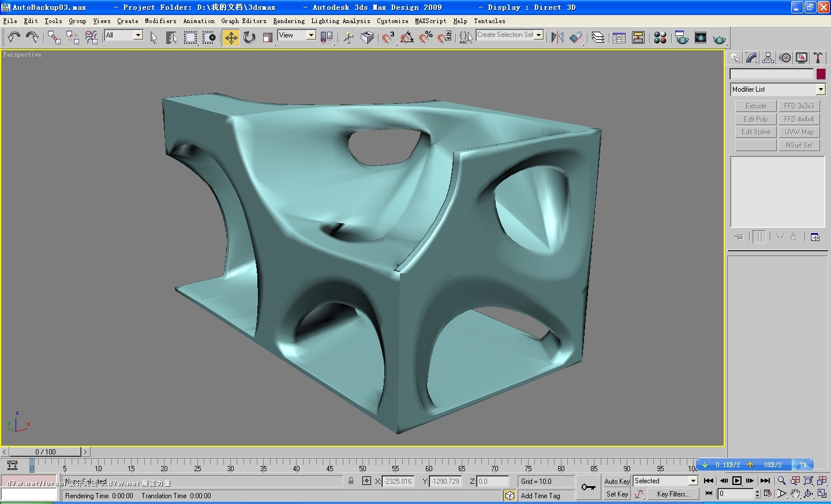
Task: Activate the Unlink Selection tool
Action: click(73, 37)
